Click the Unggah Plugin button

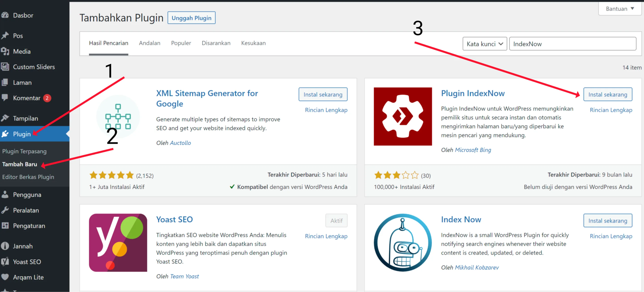coord(191,18)
